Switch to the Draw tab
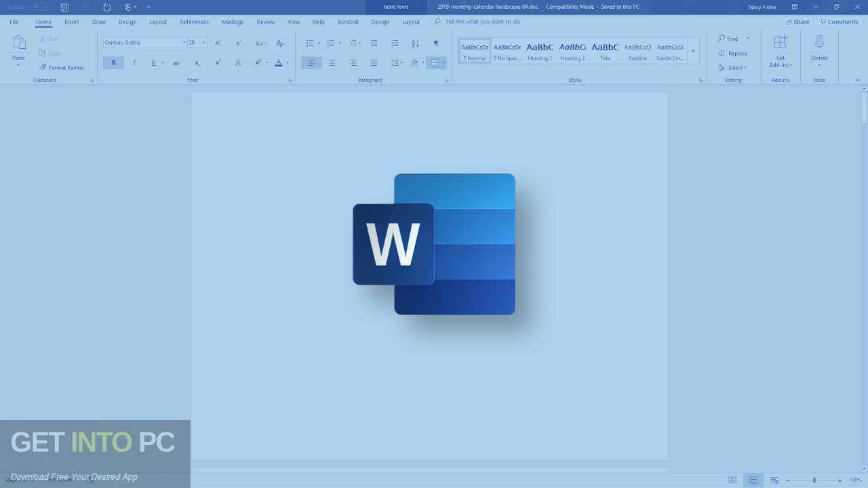Screen dimensions: 868x488 coord(99,22)
